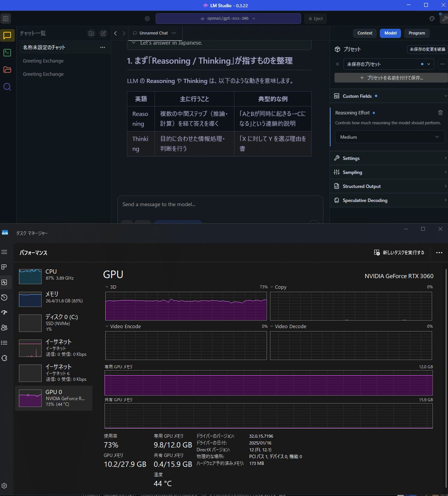Image resolution: width=448 pixels, height=496 pixels.
Task: Eject the loaded model
Action: click(x=315, y=19)
